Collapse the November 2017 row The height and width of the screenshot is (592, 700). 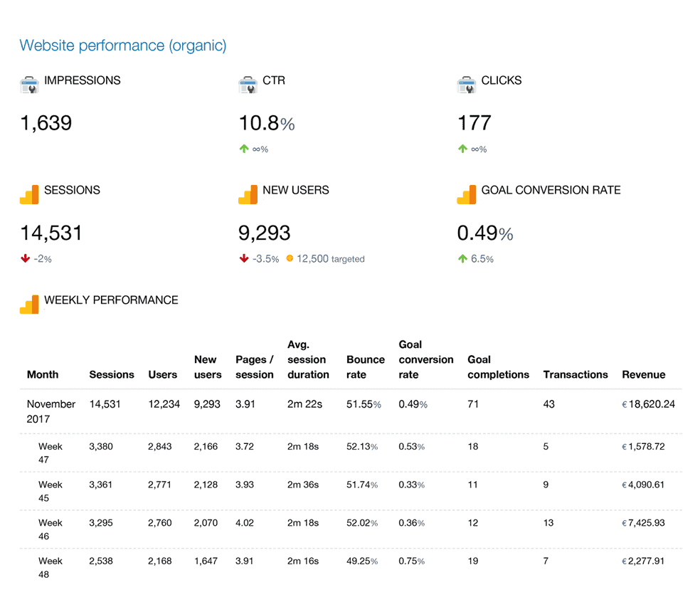pos(51,411)
